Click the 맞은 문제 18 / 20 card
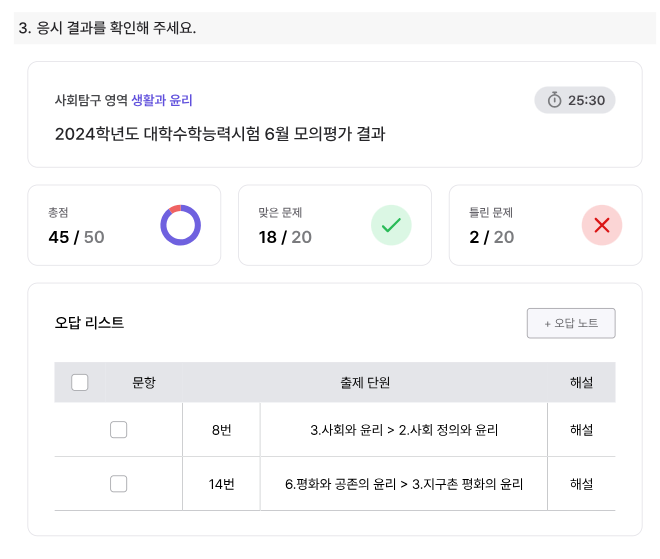This screenshot has width=660, height=559. pyautogui.click(x=335, y=225)
